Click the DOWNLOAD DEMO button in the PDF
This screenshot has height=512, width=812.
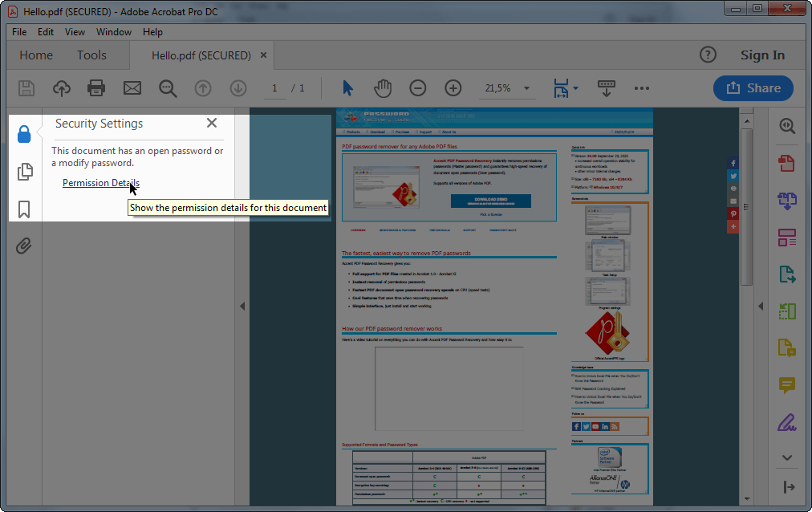(491, 201)
